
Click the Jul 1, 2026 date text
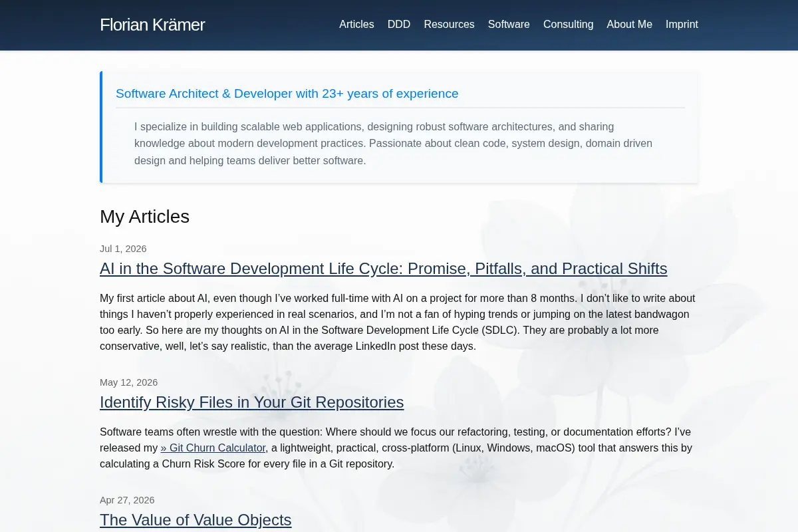pos(123,249)
